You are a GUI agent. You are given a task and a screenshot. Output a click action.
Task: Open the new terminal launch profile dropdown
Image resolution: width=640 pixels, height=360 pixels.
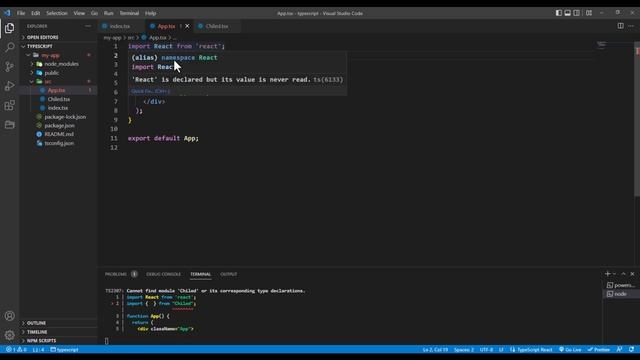coord(614,274)
